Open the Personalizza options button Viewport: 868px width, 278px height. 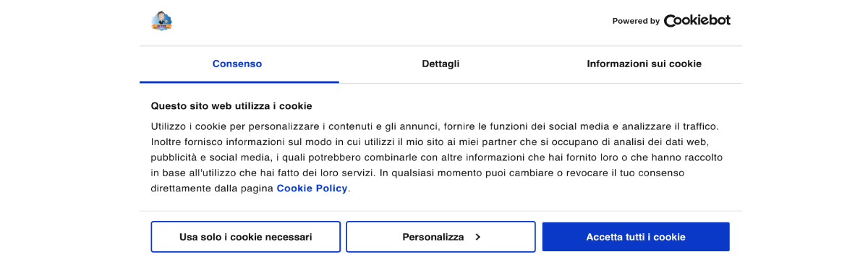[x=441, y=237]
